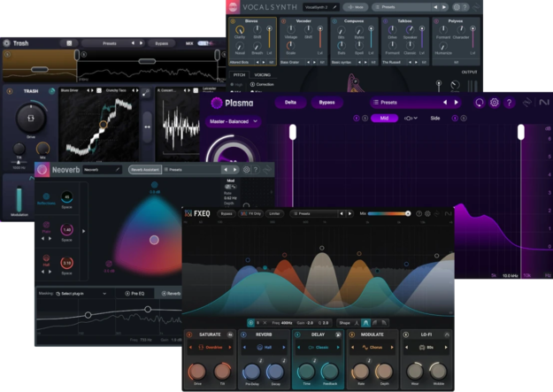Viewport: 553px width, 392px height.
Task: Open the Select plug-in masking dropdown in Neoverb
Action: pos(81,294)
